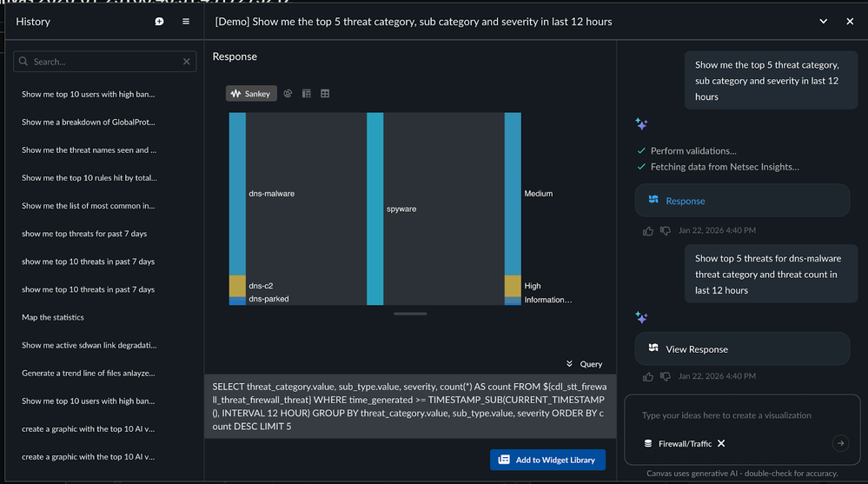Thumbs down the first response
Image resolution: width=868 pixels, height=484 pixels.
click(665, 231)
